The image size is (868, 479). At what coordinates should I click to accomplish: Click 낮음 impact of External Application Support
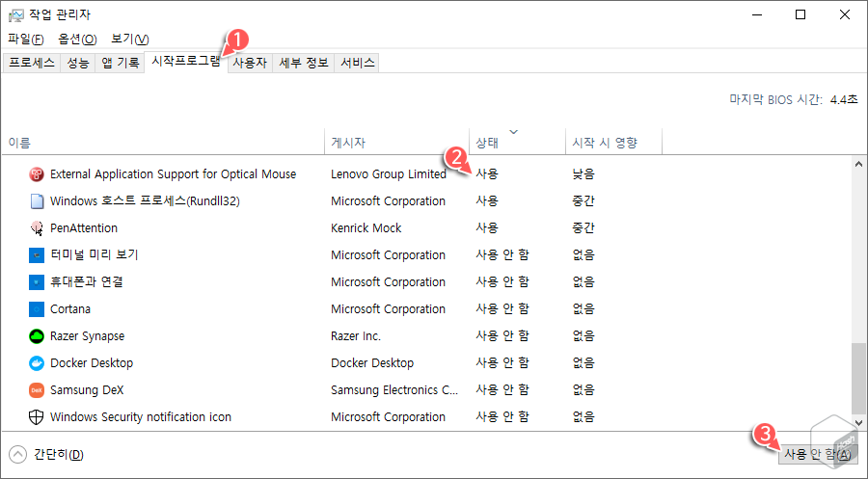click(583, 174)
